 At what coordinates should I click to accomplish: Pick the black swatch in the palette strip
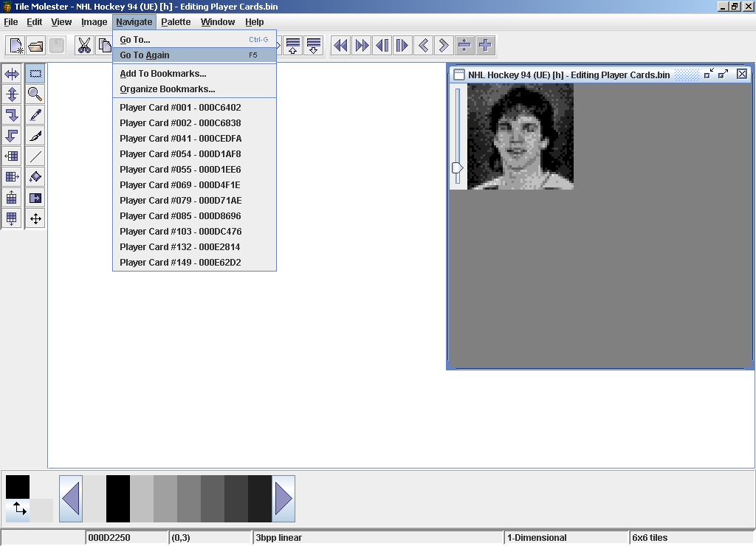coord(118,499)
